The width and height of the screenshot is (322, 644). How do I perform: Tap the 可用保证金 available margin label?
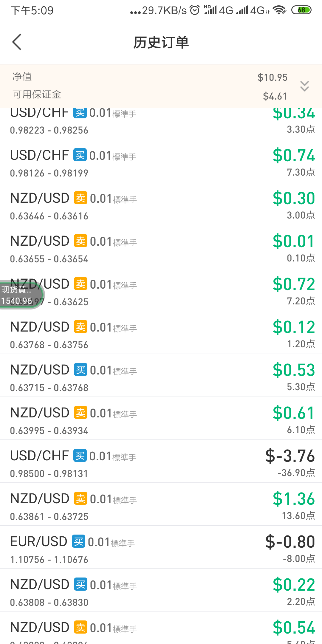pos(37,95)
